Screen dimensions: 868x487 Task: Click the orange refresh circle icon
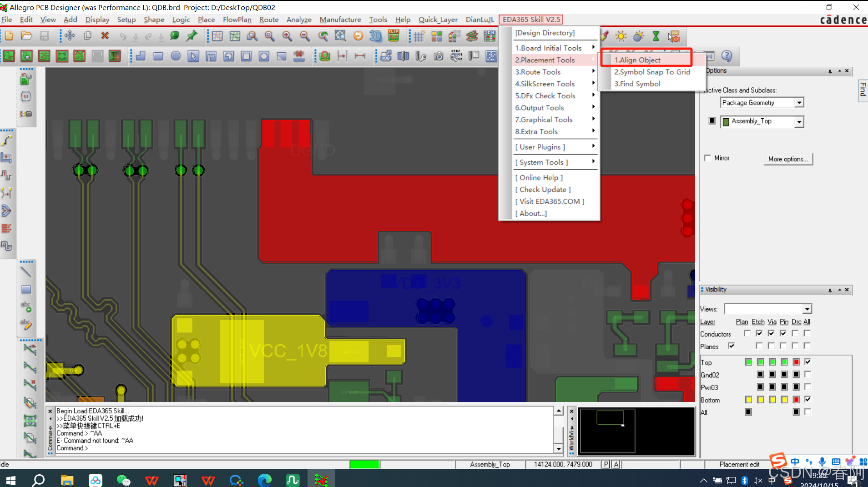click(358, 36)
